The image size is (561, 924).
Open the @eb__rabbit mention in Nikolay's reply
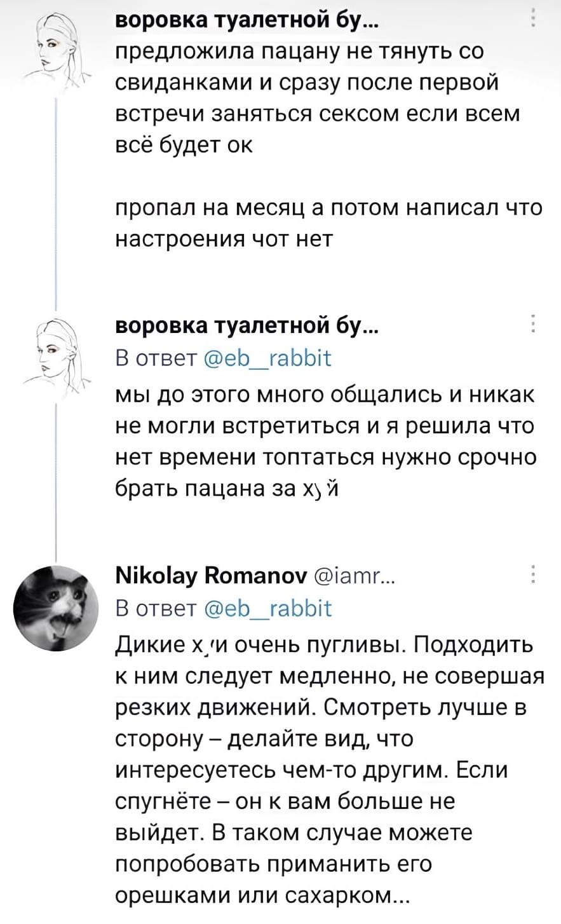click(x=267, y=609)
